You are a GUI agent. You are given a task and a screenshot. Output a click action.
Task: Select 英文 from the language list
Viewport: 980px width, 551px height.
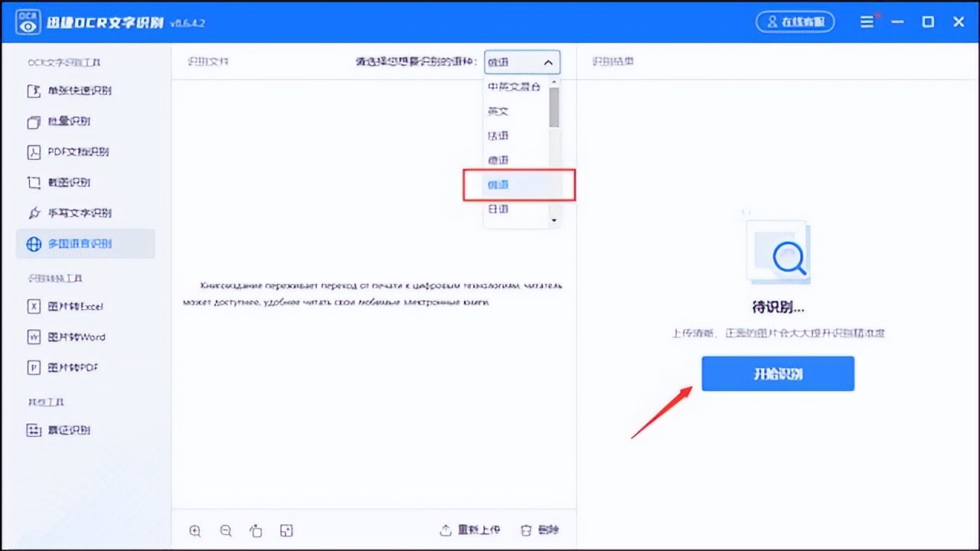click(x=498, y=111)
